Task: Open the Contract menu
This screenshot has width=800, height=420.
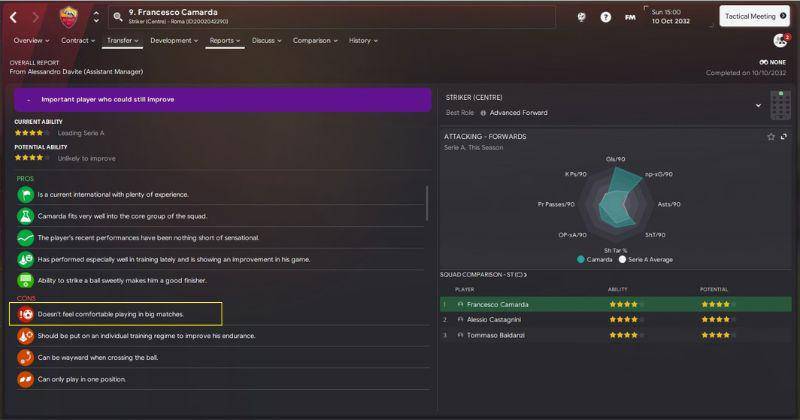Action: point(78,40)
